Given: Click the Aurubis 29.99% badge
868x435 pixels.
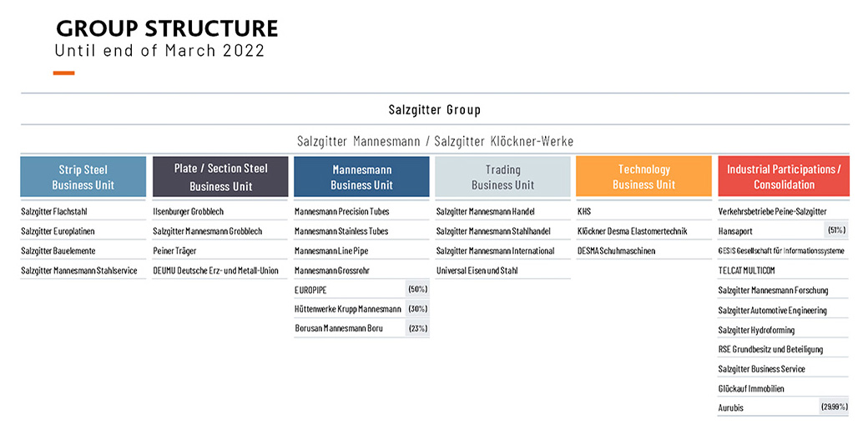Looking at the screenshot, I should 835,407.
